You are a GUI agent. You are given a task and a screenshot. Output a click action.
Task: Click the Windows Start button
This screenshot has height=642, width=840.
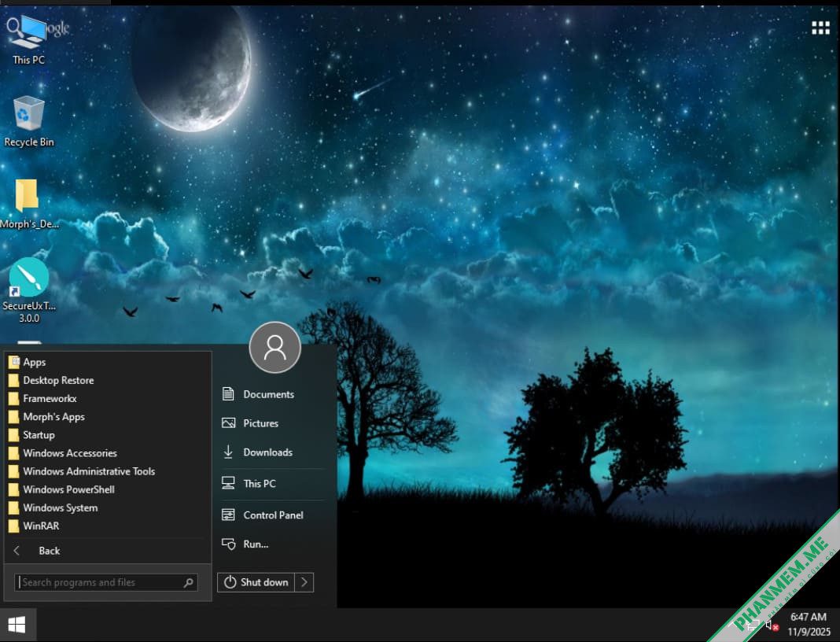click(17, 625)
